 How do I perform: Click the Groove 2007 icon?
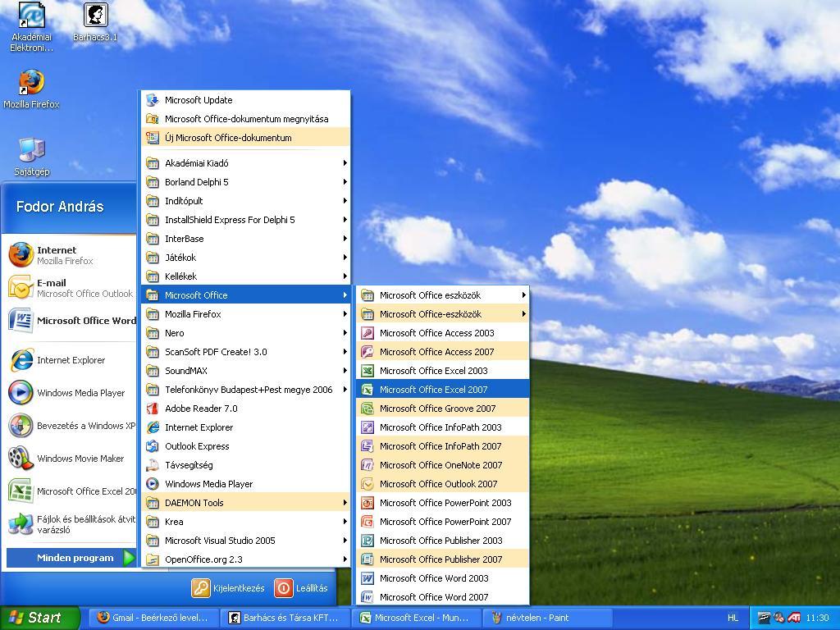[x=367, y=409]
